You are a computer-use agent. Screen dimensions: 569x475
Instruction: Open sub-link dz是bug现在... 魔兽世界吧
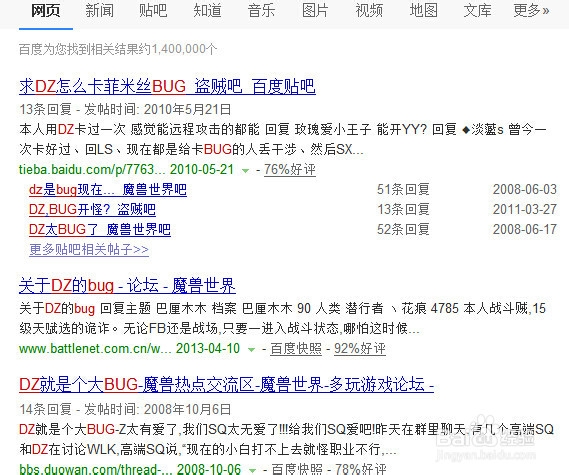click(x=108, y=189)
